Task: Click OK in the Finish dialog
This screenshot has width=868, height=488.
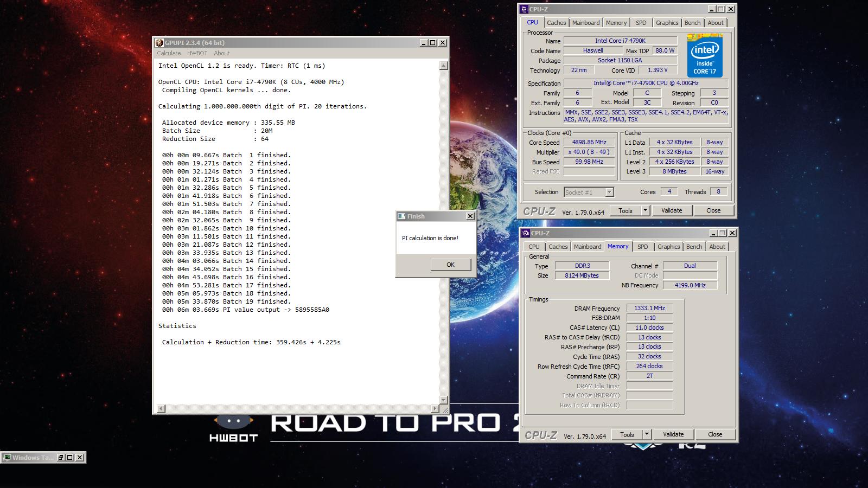Action: [x=450, y=265]
